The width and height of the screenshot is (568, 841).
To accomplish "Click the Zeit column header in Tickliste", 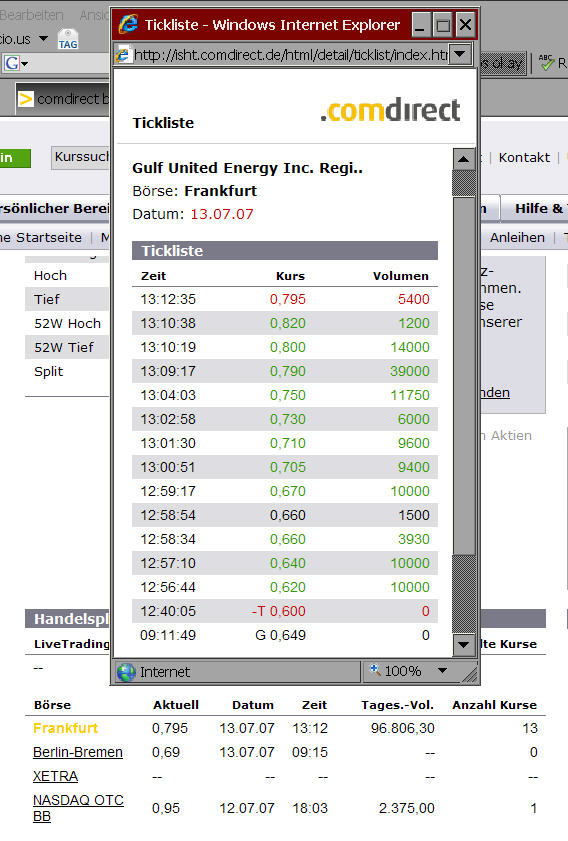I will click(153, 276).
